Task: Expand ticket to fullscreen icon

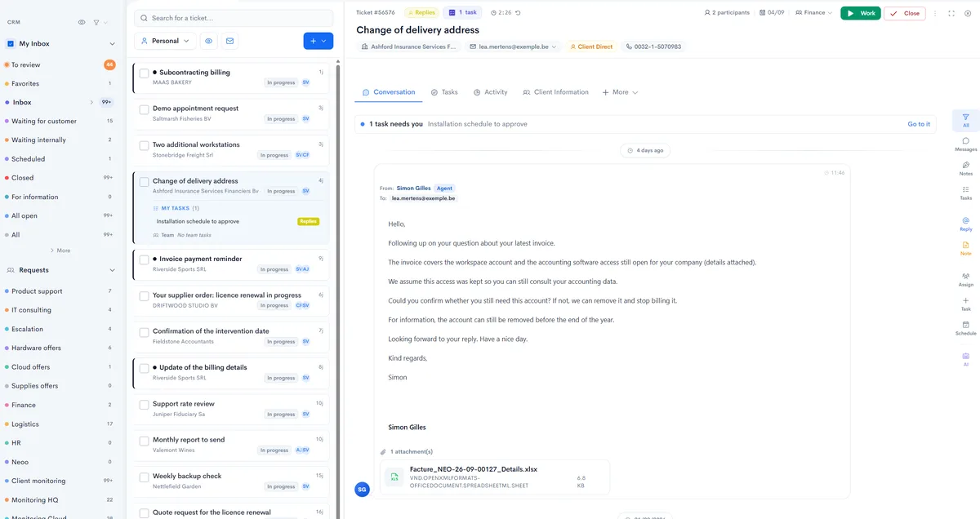Action: pos(951,13)
